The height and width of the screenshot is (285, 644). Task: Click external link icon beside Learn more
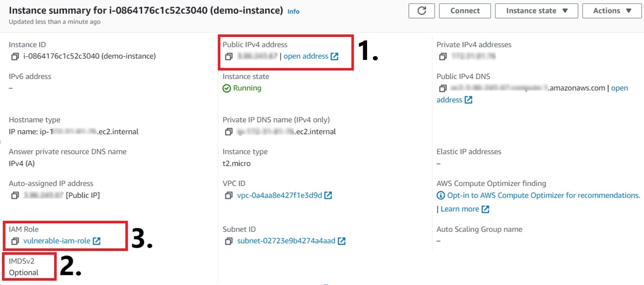click(x=485, y=209)
